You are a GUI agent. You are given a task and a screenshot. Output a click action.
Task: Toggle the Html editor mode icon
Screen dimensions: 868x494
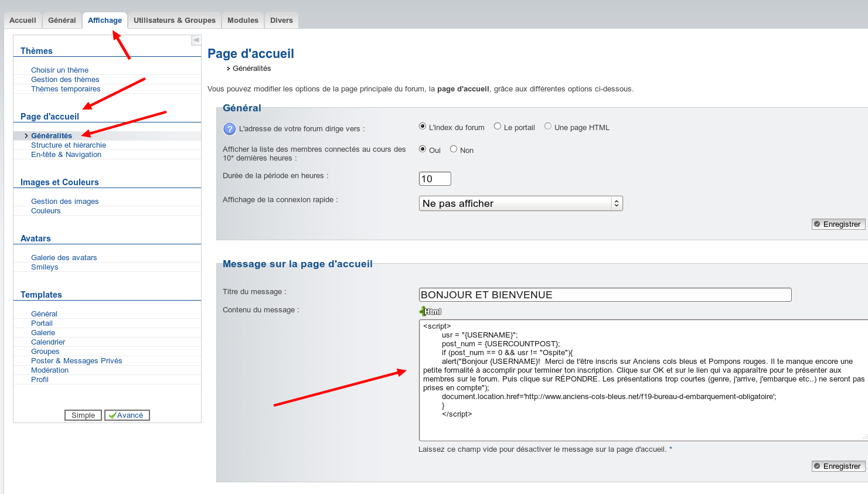(430, 311)
